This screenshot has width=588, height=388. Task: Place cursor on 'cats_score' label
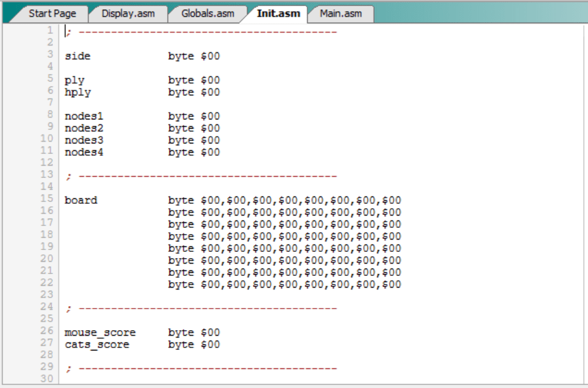pos(97,345)
